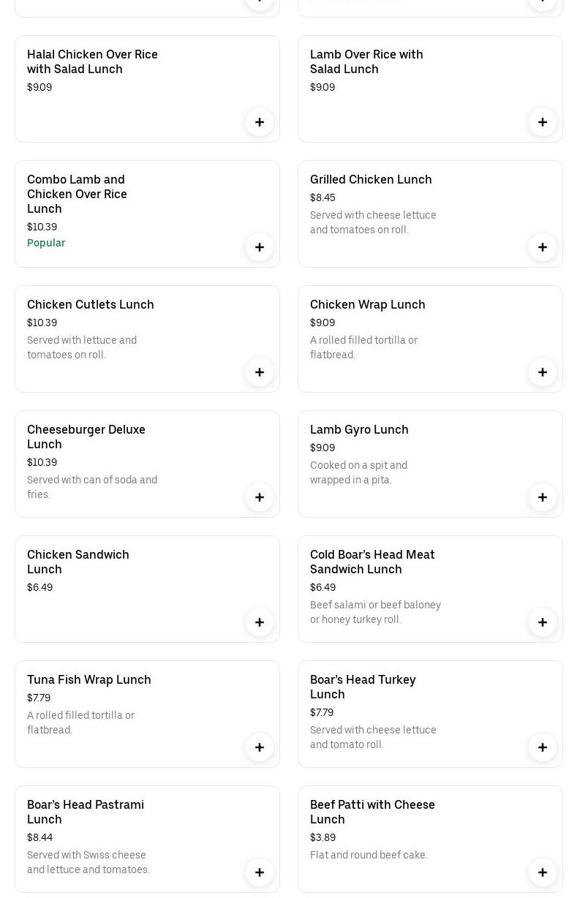The height and width of the screenshot is (898, 588).
Task: View Lamb Gyro Lunch item description
Action: [x=358, y=472]
